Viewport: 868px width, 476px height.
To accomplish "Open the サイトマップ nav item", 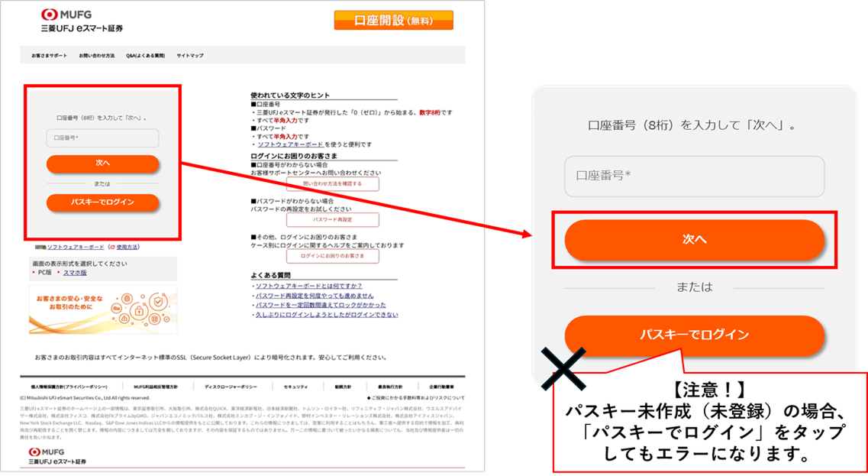I will coord(190,56).
